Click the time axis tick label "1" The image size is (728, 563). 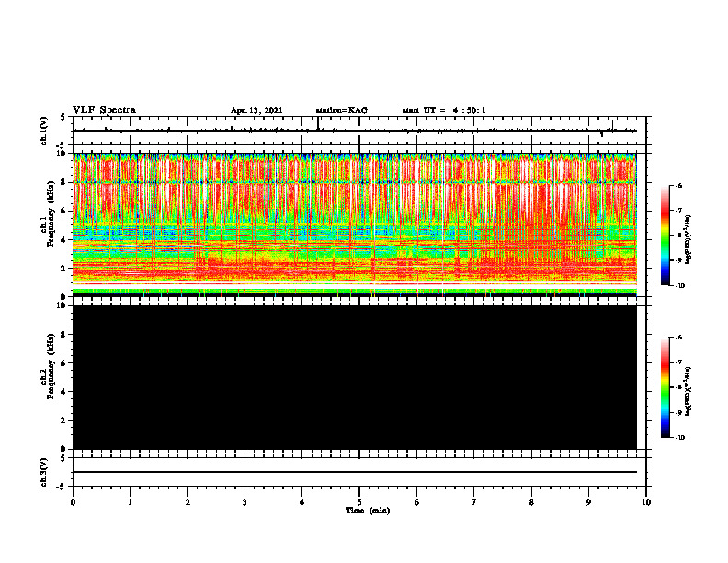[x=130, y=502]
